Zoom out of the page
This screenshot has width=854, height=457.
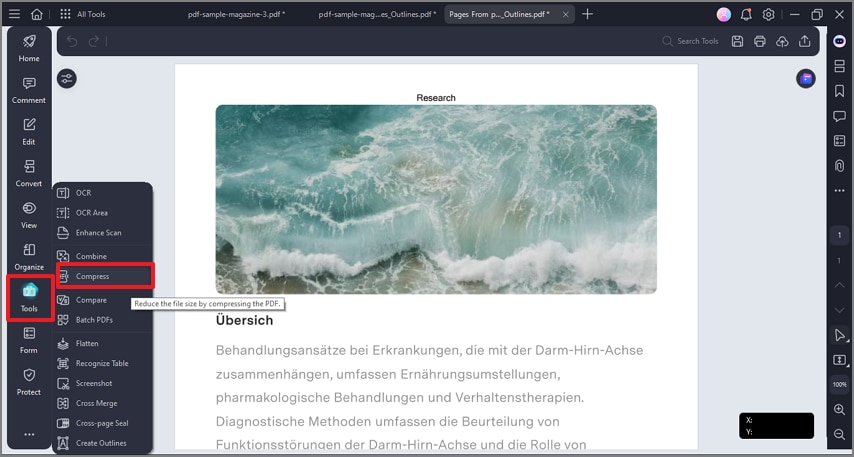click(839, 434)
